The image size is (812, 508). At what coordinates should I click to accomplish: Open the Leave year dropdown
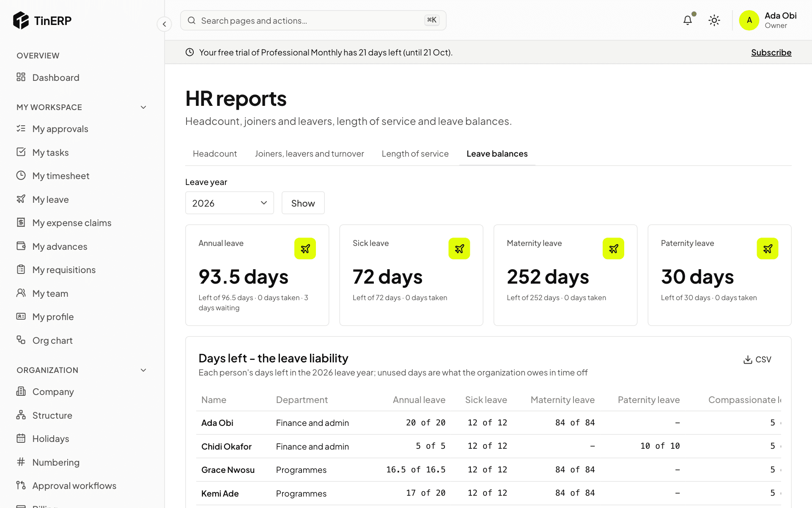point(230,203)
